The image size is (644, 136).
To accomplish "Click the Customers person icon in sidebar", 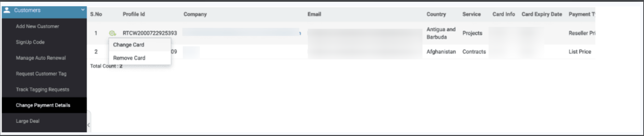I will 7,10.
